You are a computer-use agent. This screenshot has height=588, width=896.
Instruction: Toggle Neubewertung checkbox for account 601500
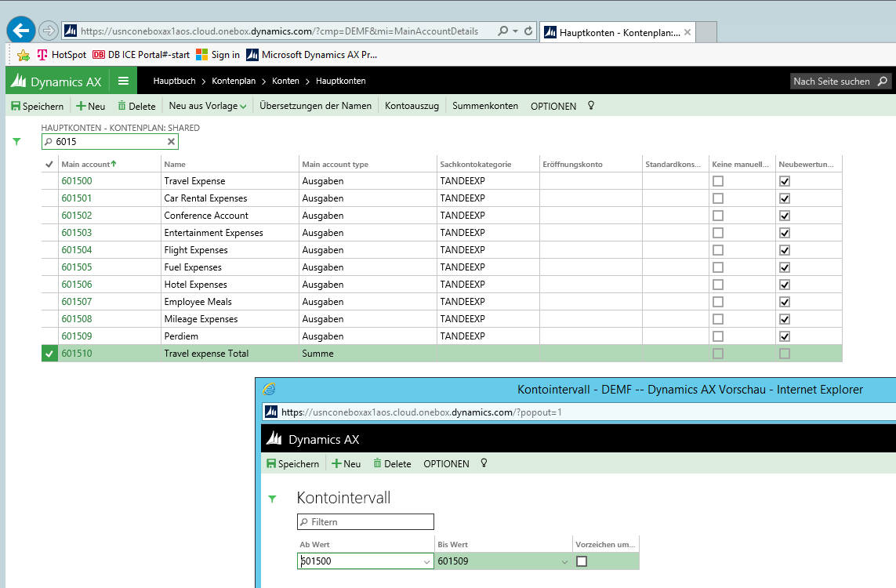click(785, 181)
